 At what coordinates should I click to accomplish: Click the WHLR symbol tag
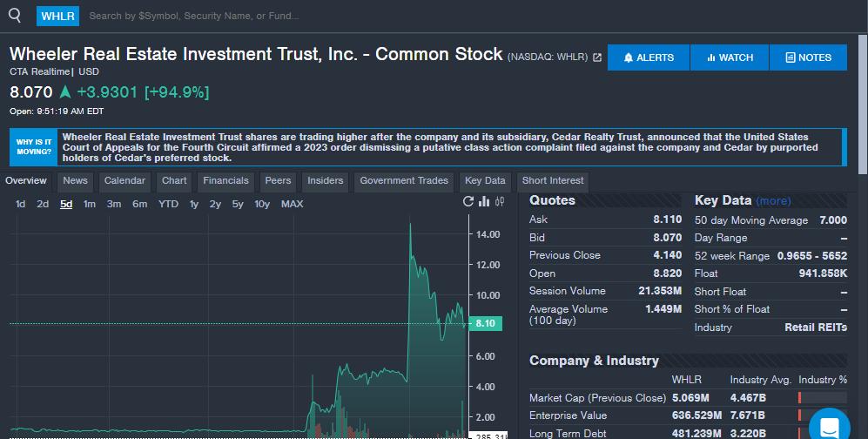click(57, 16)
